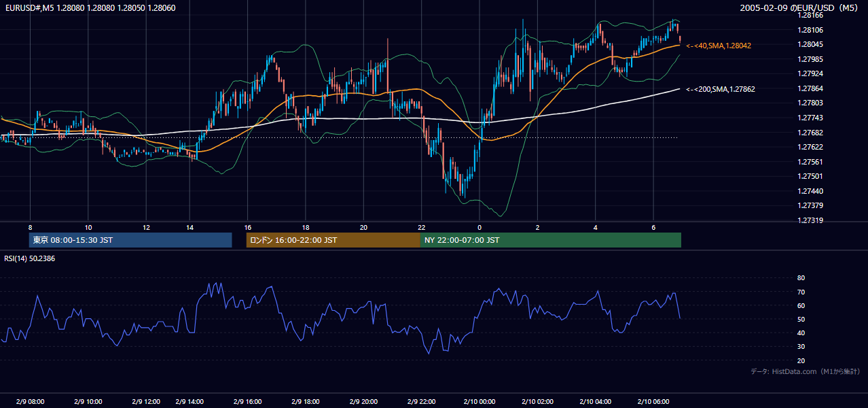Screen dimensions: 868x408
Task: Click the 2/10 06:00 bottom time label
Action: point(653,402)
